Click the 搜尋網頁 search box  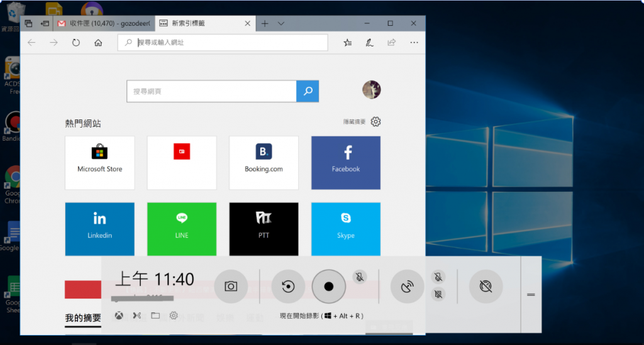coord(211,91)
